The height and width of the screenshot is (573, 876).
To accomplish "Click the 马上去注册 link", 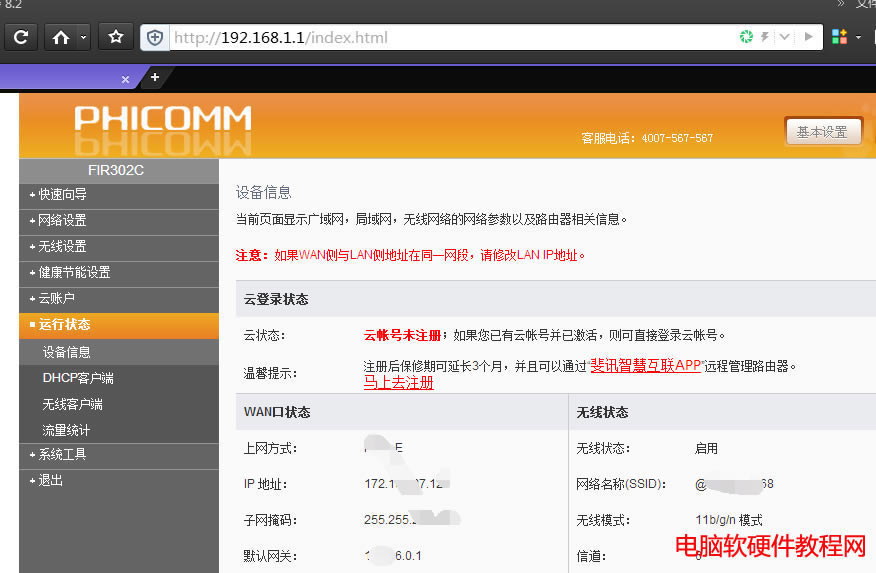I will click(x=398, y=382).
